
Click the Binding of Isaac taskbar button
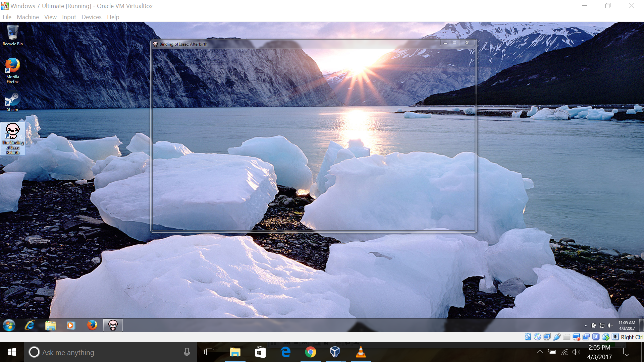113,325
